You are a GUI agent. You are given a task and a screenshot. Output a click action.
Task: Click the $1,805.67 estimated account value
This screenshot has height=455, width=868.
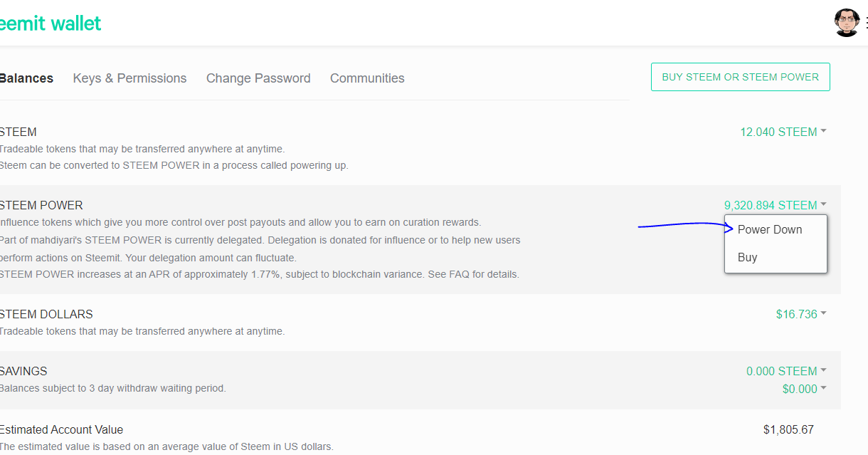click(788, 429)
